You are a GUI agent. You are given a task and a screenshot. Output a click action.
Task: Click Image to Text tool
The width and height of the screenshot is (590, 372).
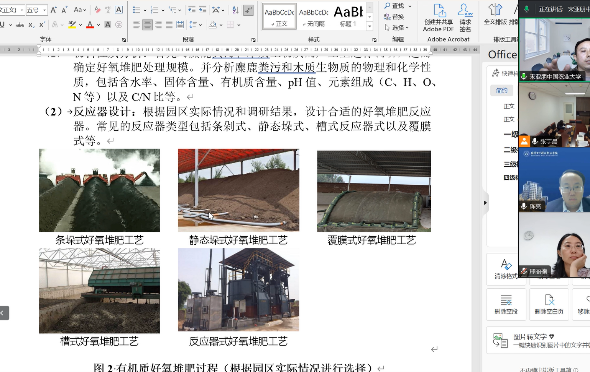538,340
